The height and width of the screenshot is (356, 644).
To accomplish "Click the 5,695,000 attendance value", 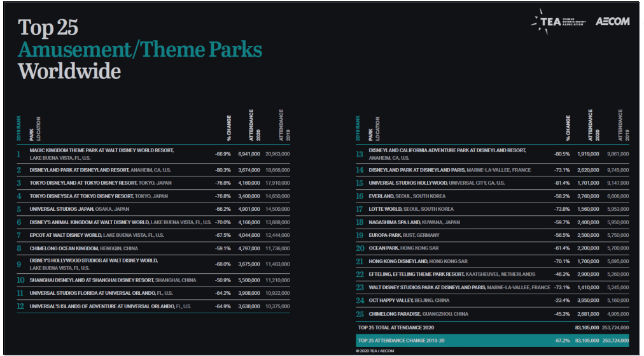I will (618, 261).
